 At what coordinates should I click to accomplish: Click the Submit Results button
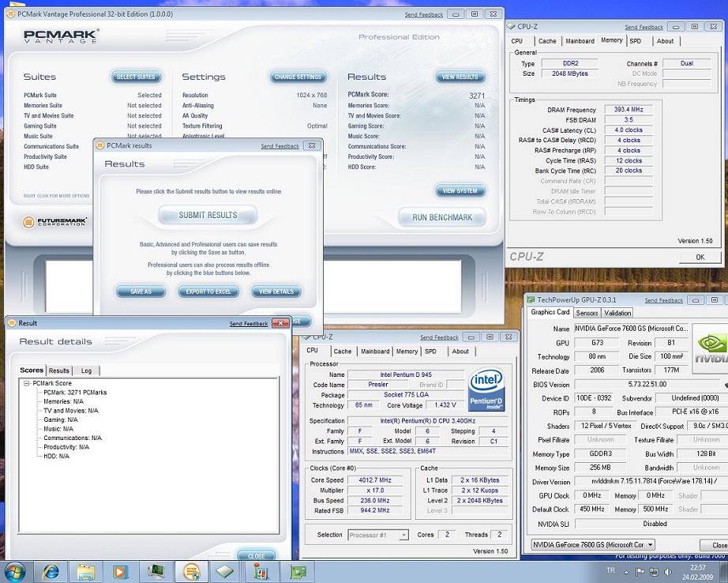click(208, 215)
